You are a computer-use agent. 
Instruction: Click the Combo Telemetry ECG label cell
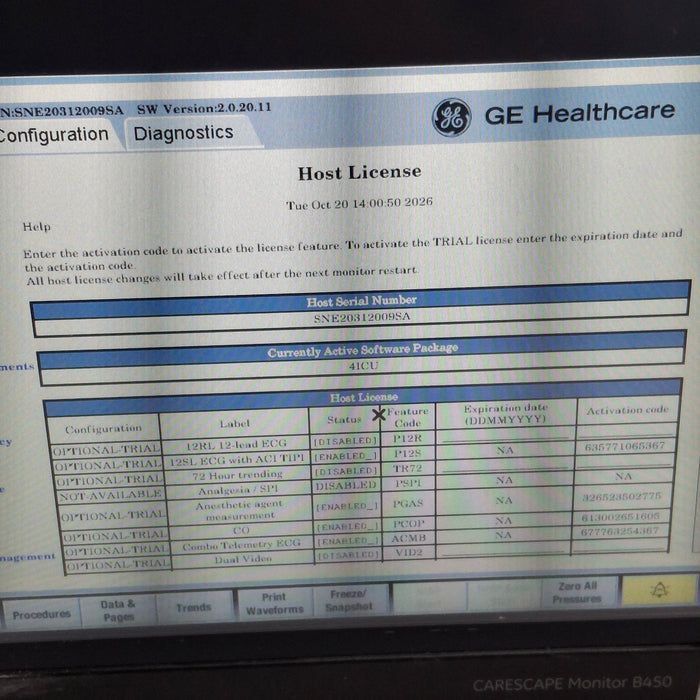click(241, 545)
